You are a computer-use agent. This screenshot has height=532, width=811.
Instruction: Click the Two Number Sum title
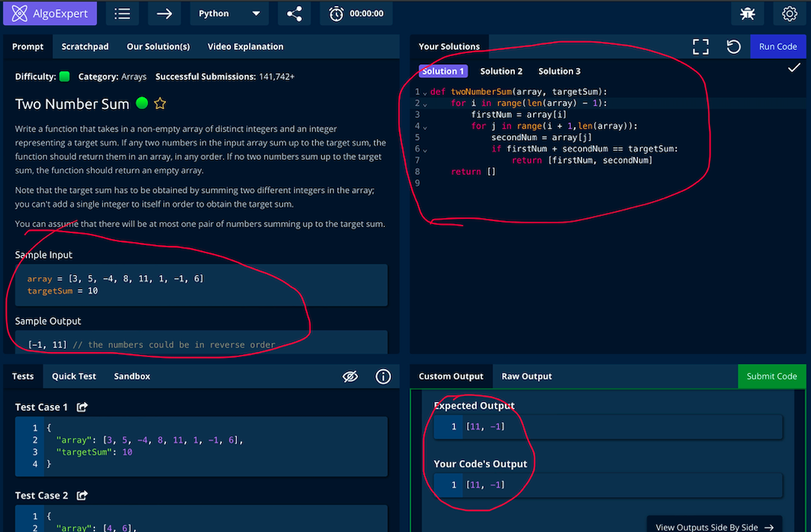72,104
